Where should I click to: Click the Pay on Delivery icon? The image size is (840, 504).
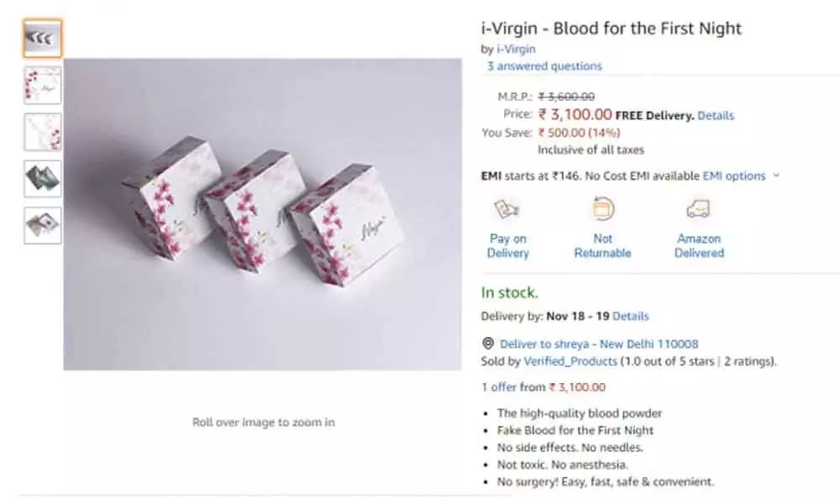pyautogui.click(x=508, y=210)
